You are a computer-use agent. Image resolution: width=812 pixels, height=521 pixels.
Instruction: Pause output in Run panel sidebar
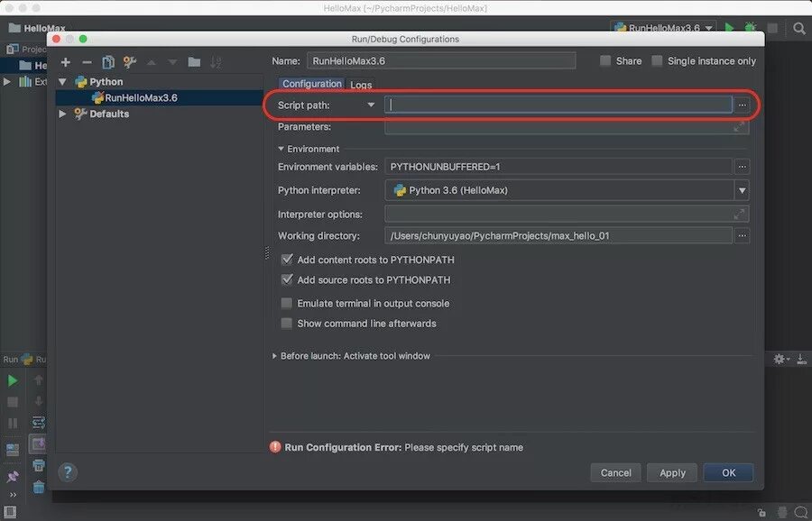[x=13, y=424]
